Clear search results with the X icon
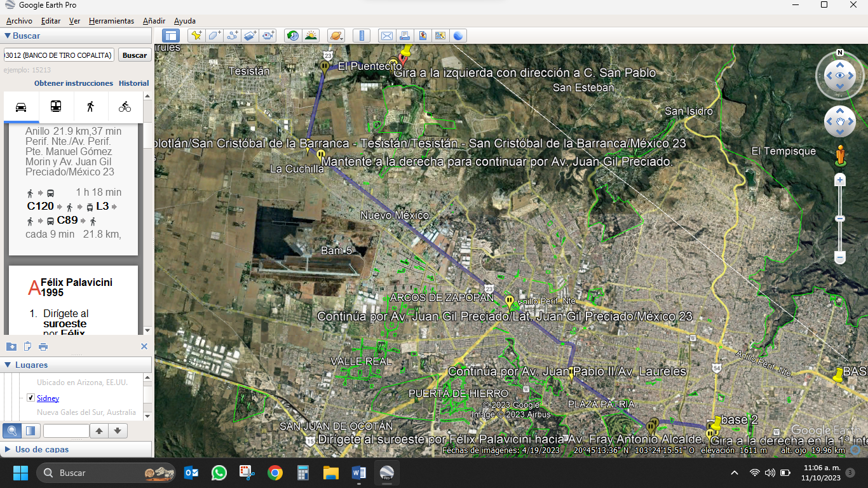 click(144, 346)
